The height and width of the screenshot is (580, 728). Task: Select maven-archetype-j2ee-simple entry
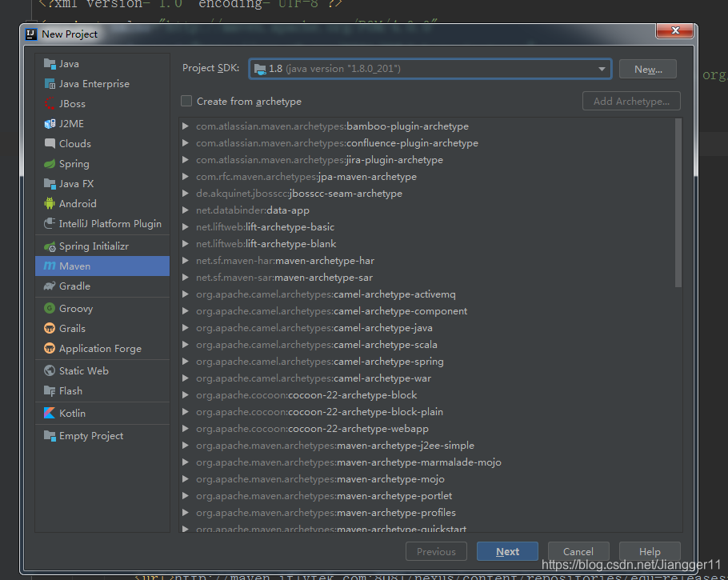(335, 446)
